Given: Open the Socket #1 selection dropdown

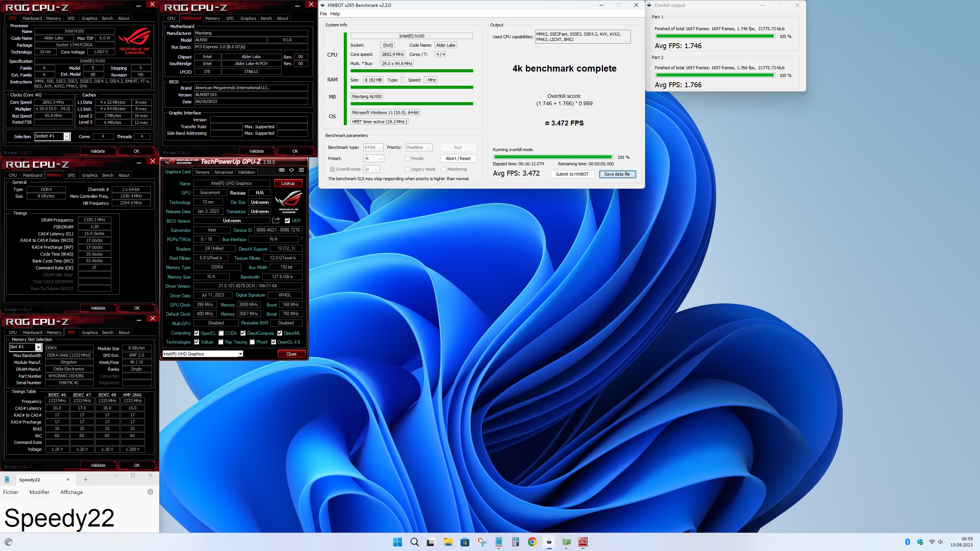Looking at the screenshot, I should [x=52, y=136].
